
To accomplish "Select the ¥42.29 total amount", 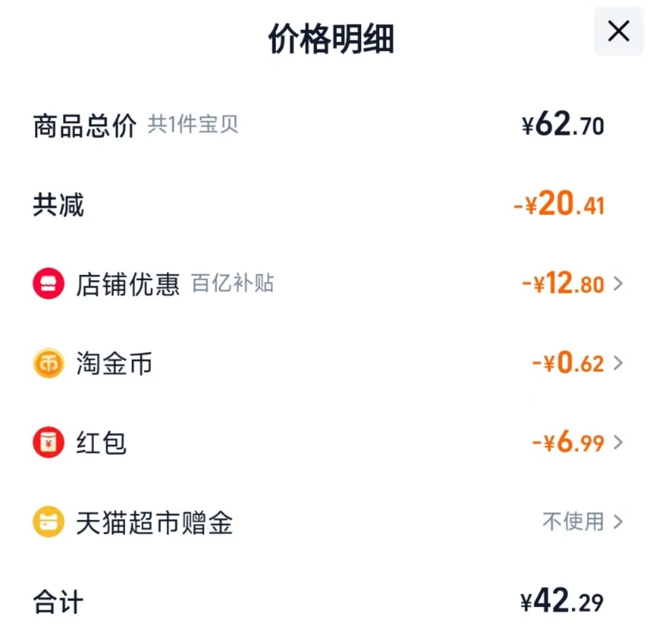I will [560, 602].
